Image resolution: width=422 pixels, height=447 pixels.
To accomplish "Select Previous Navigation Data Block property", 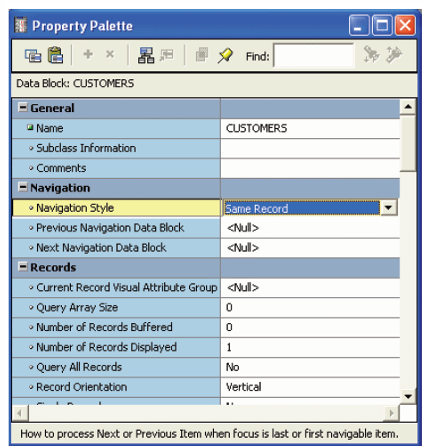I will click(x=116, y=228).
